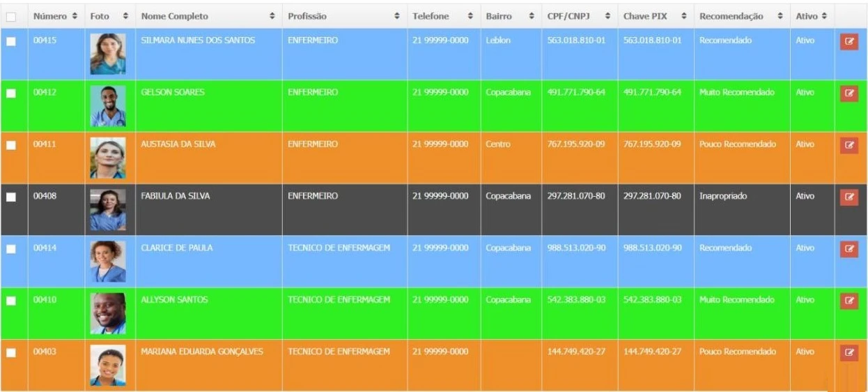This screenshot has width=868, height=392.
Task: Open FABIULA DA SILVA photo
Action: tap(108, 209)
